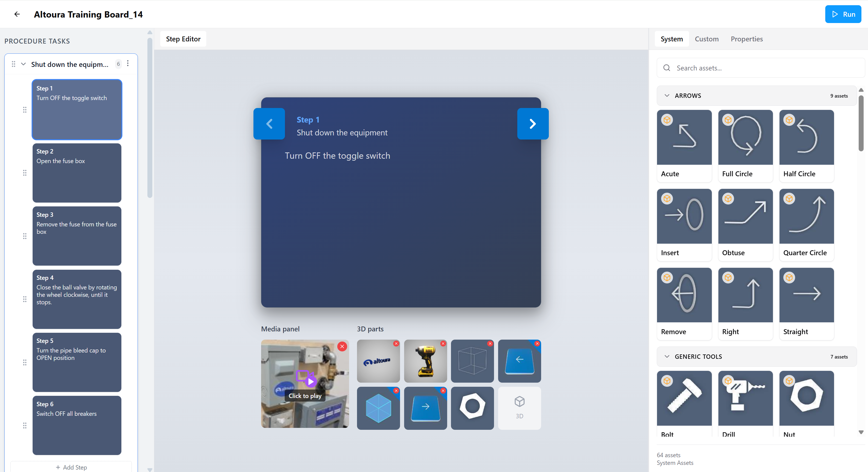Viewport: 868px width, 472px height.
Task: Select the Obtuse arrow asset
Action: (745, 224)
